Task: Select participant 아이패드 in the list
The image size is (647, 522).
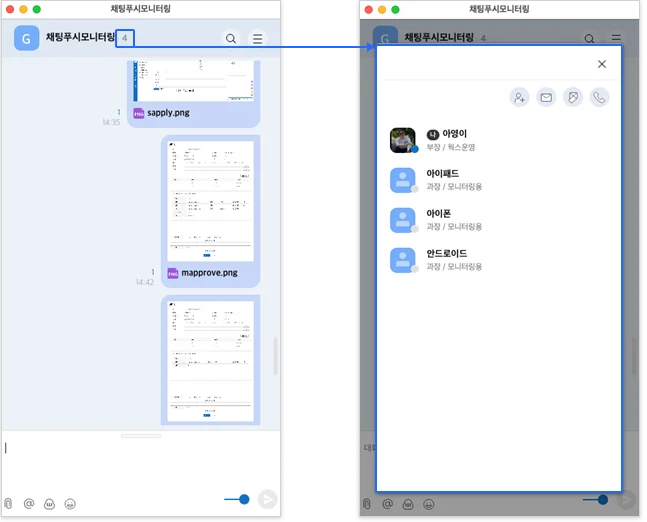Action: [x=442, y=179]
